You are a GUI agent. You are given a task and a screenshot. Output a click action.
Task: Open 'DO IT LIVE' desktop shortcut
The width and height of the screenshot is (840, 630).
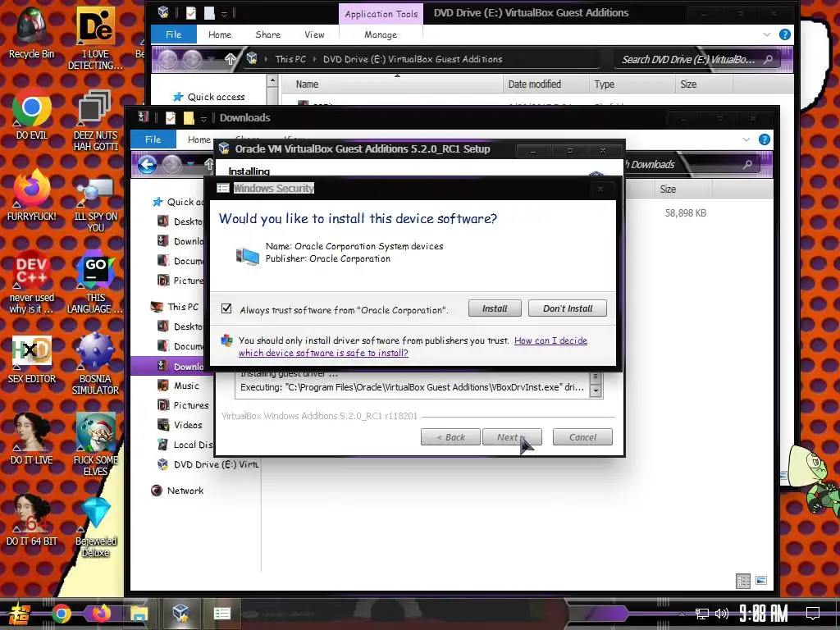pyautogui.click(x=32, y=440)
